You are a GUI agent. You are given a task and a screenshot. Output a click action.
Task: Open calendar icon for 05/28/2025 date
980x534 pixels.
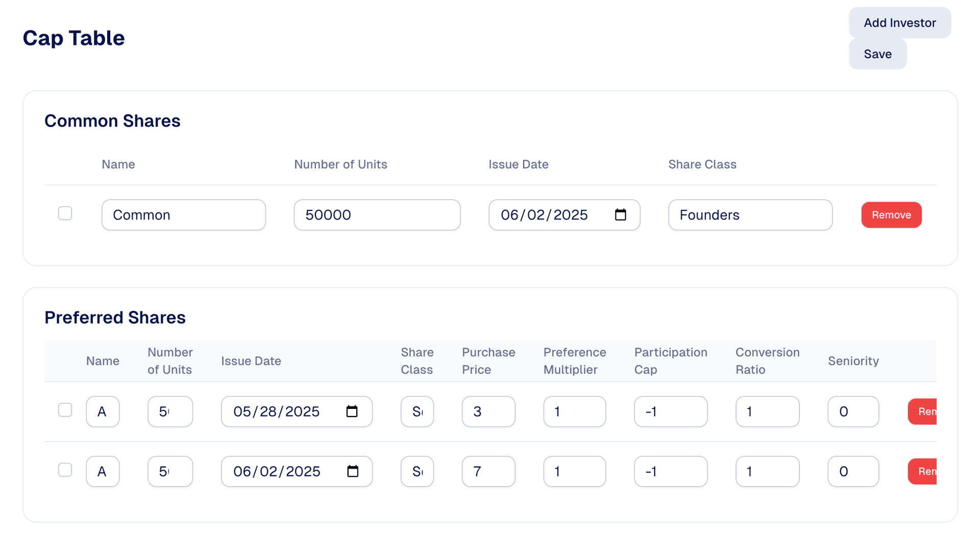tap(352, 411)
